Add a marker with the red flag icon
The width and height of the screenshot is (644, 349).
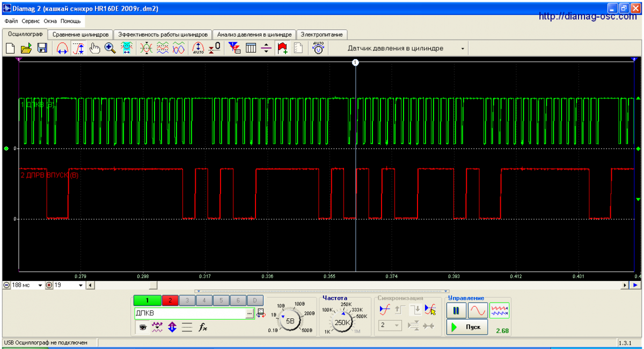[x=282, y=48]
